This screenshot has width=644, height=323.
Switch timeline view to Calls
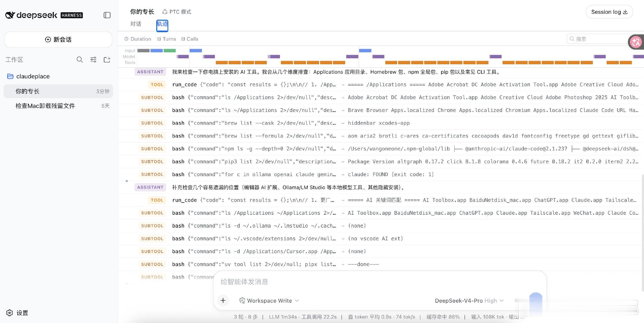point(190,39)
